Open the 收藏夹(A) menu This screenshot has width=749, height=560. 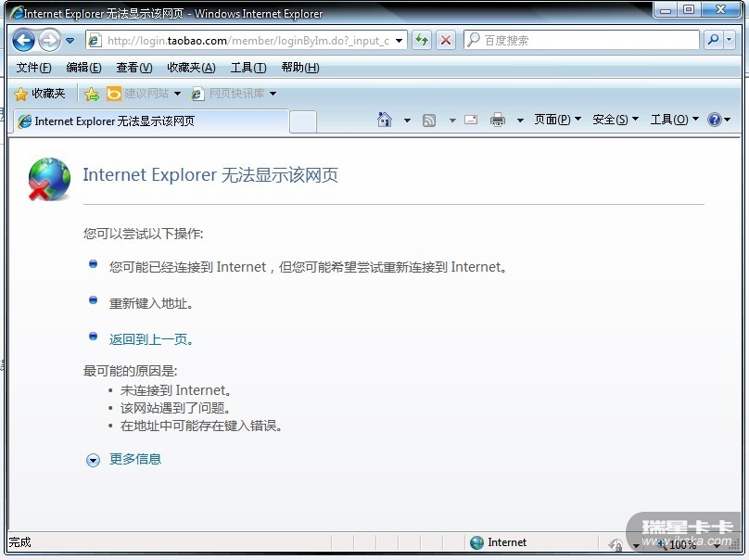pos(191,68)
